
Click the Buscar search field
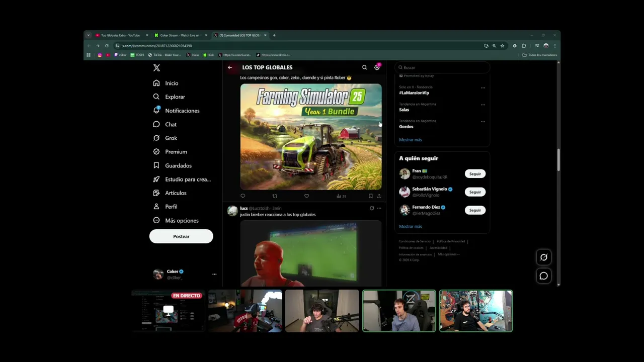(x=442, y=67)
